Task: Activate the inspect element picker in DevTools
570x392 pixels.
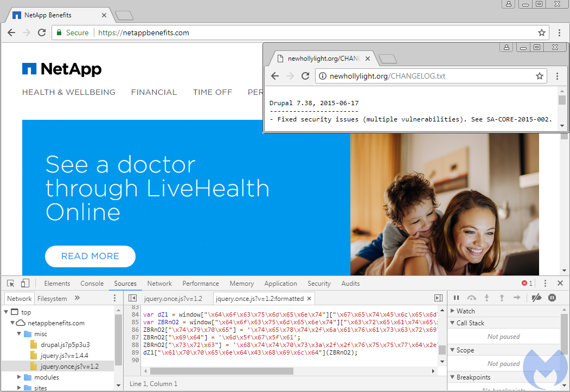Action: 10,283
